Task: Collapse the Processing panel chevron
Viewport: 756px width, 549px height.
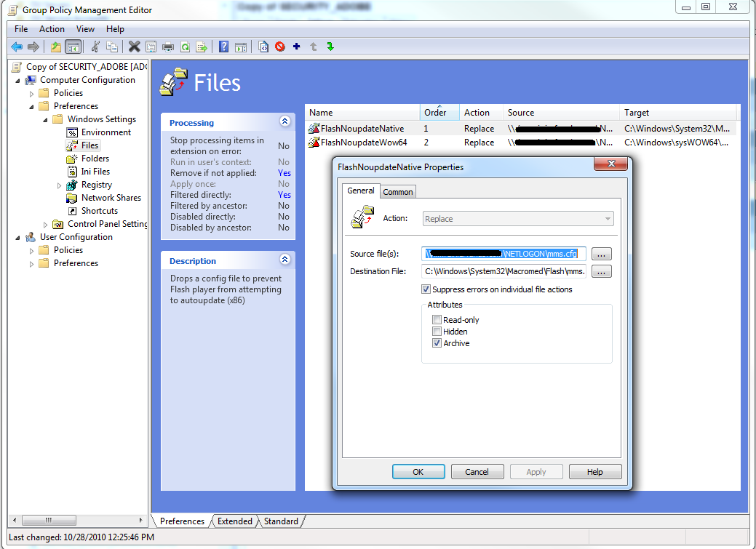Action: point(285,121)
